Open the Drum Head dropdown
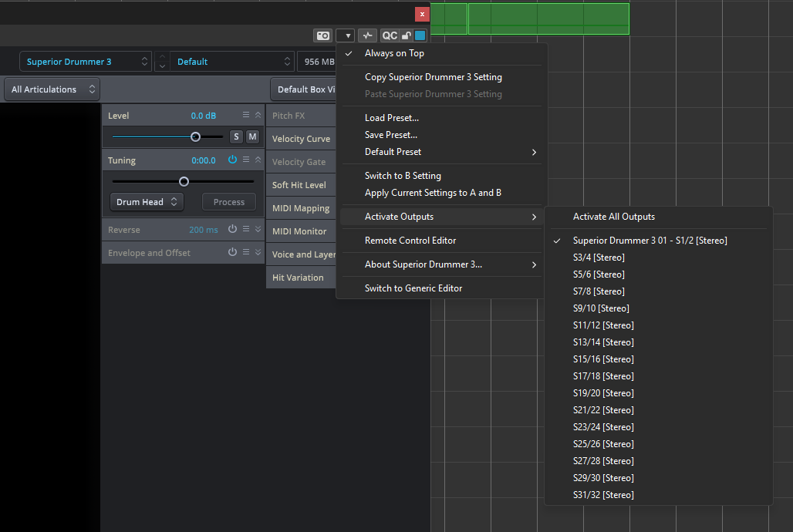The image size is (793, 532). [x=147, y=202]
